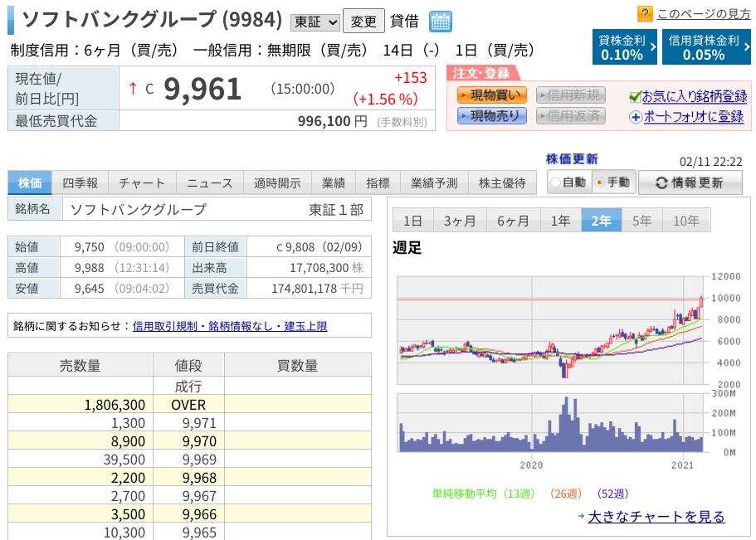
Task: Click the 9,966 ask price
Action: coord(199,515)
